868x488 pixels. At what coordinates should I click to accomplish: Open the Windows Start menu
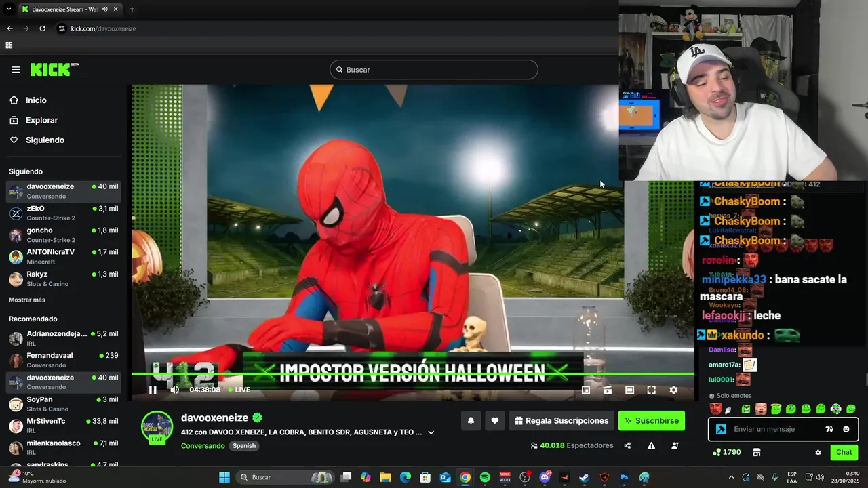224,477
